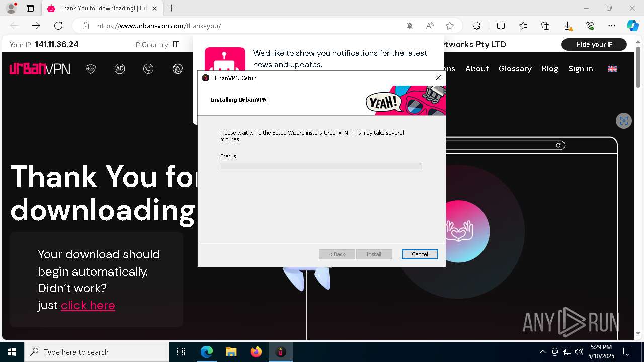Open a new tab with plus button

pyautogui.click(x=172, y=8)
